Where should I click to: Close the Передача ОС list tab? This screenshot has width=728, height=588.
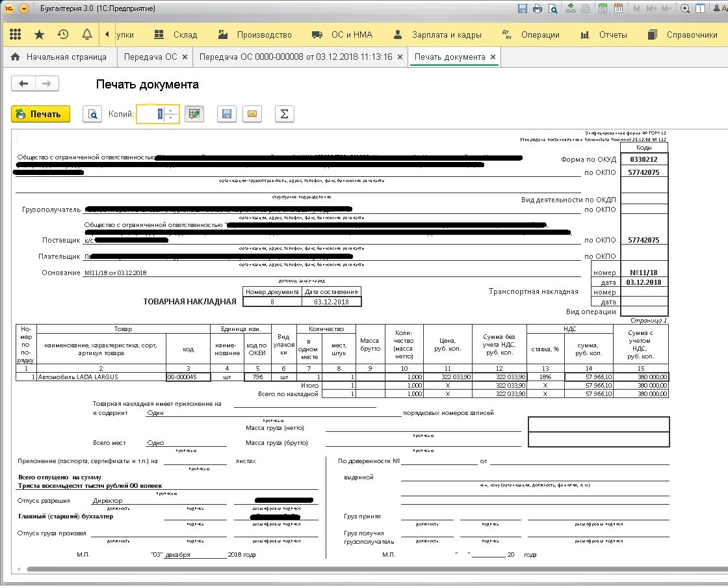click(185, 57)
